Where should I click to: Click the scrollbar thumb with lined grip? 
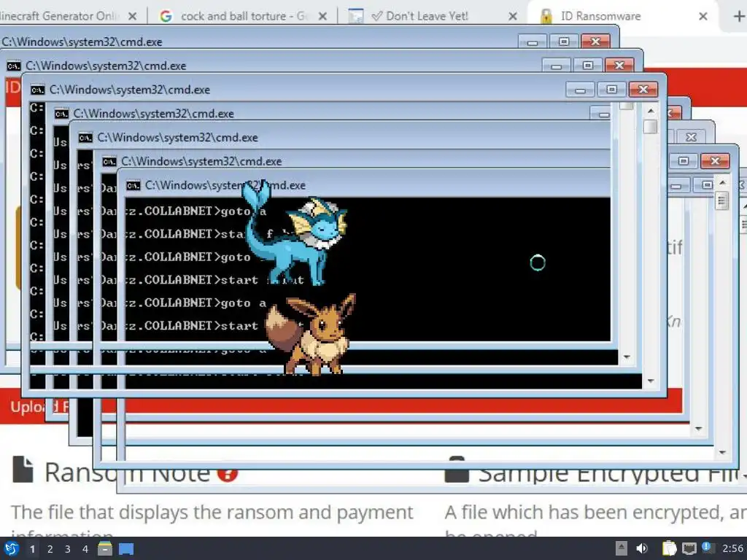(721, 201)
